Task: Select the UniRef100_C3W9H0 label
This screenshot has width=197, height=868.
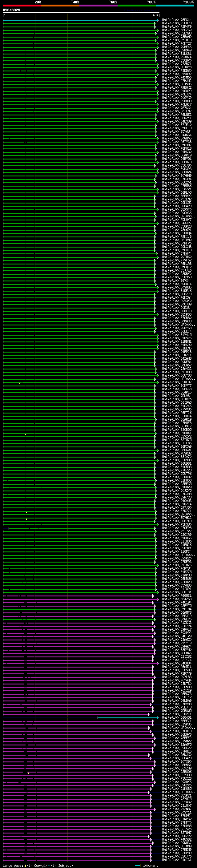Action: 176,460
